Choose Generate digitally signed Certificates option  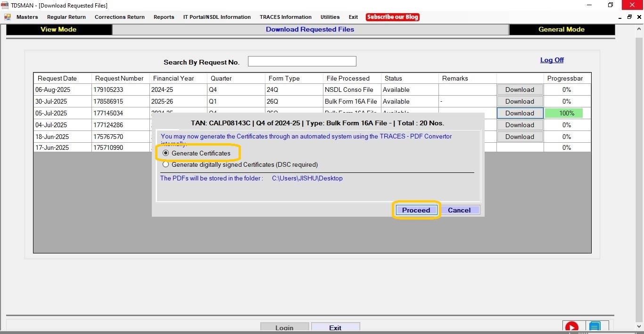[166, 165]
